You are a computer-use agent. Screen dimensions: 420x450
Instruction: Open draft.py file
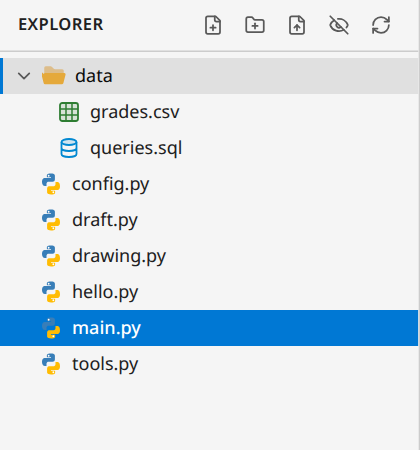point(105,220)
